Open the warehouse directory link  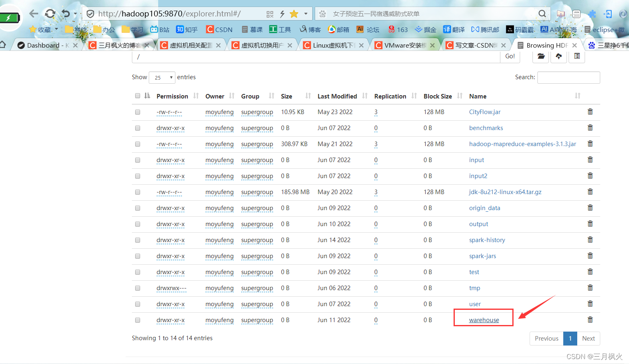[x=484, y=320]
